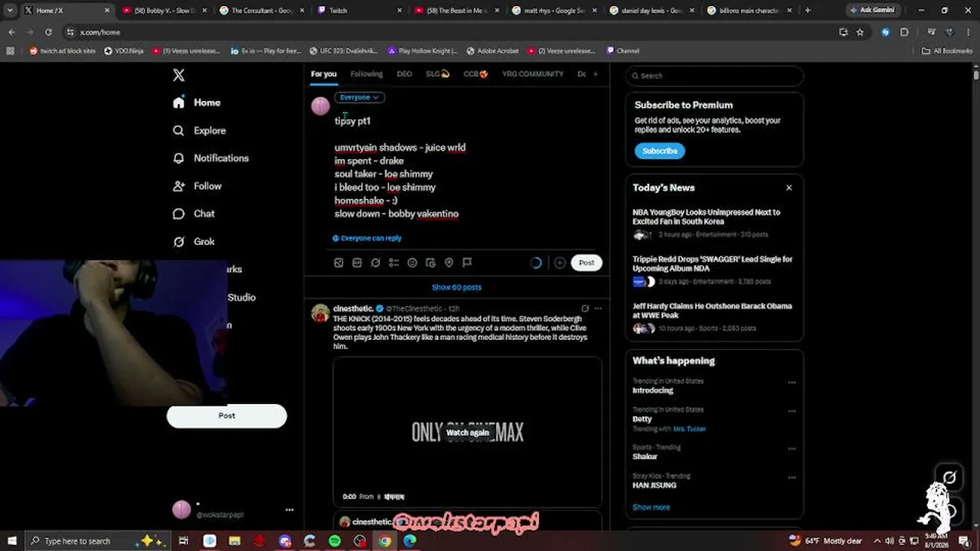980x551 pixels.
Task: Open Grok from the left sidebar
Action: pyautogui.click(x=194, y=242)
